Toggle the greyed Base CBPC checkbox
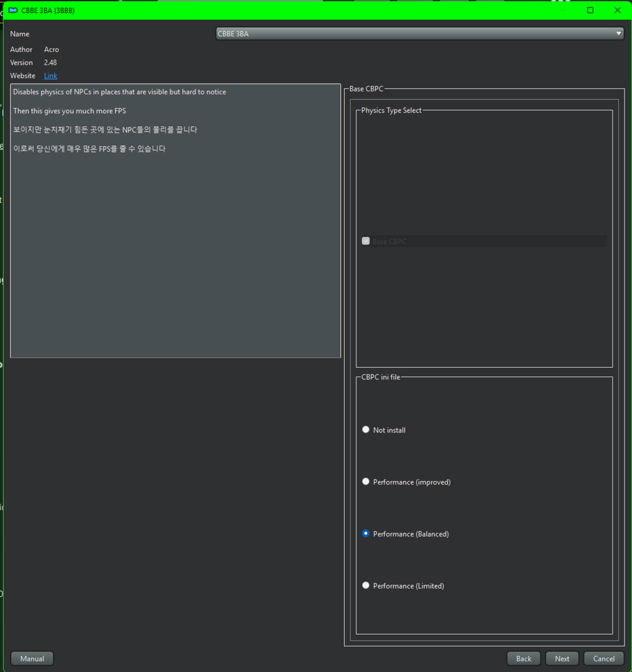This screenshot has height=672, width=632. (x=366, y=241)
